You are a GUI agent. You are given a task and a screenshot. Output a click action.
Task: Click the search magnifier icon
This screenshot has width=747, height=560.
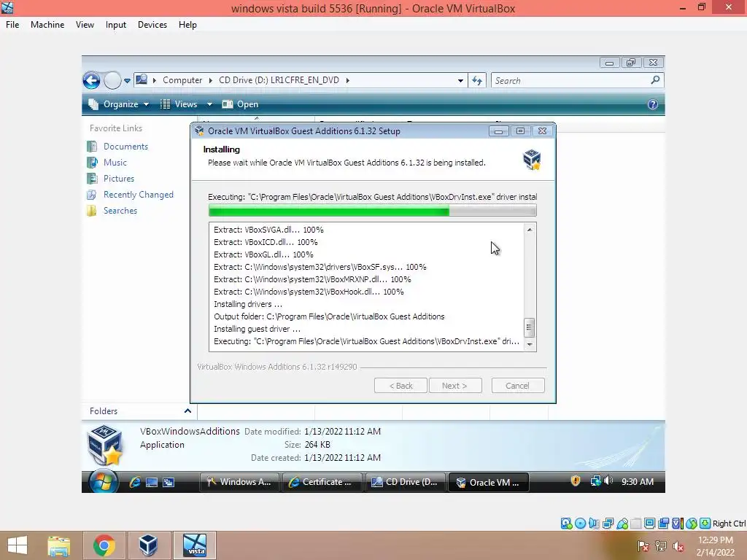(x=656, y=80)
